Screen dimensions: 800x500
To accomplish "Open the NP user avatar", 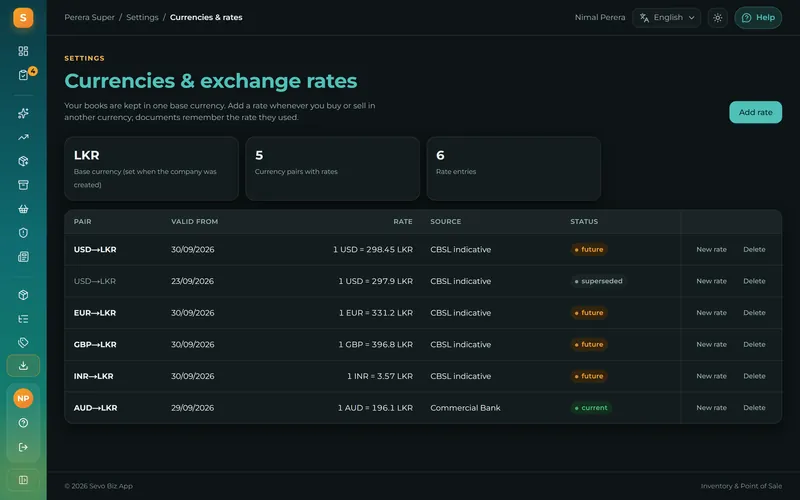I will 23,398.
